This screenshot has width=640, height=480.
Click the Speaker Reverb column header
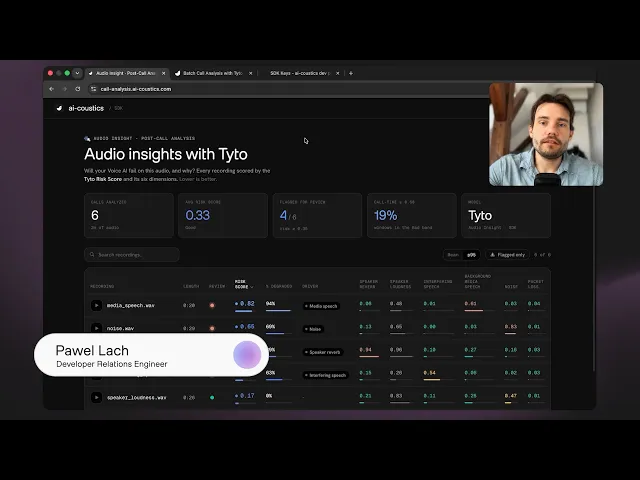369,284
